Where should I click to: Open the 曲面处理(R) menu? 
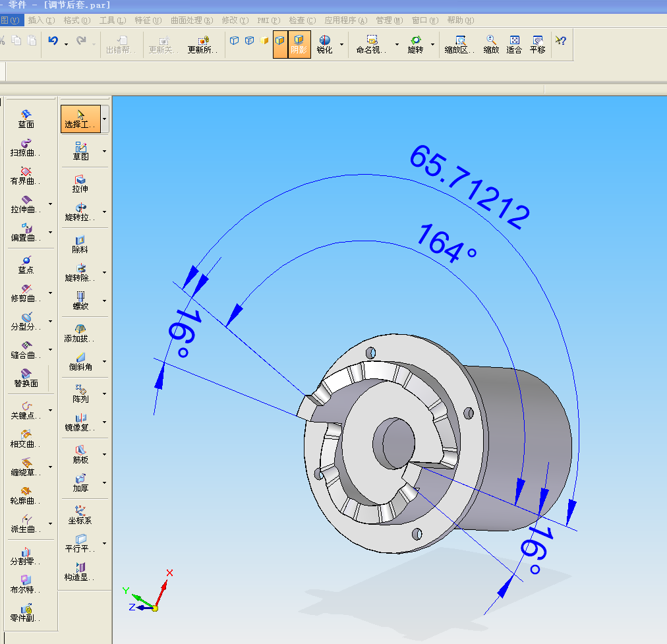192,20
